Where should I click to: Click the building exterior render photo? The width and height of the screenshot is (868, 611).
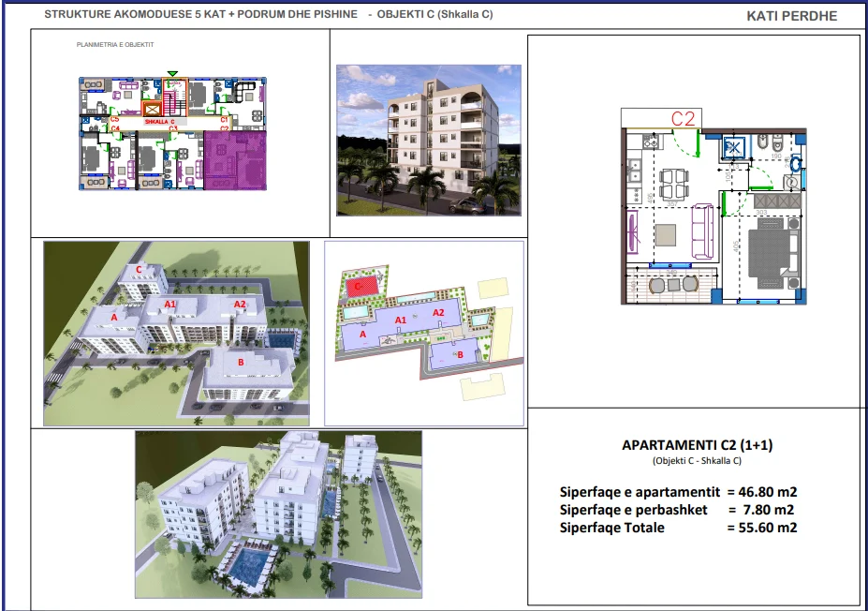pyautogui.click(x=429, y=141)
